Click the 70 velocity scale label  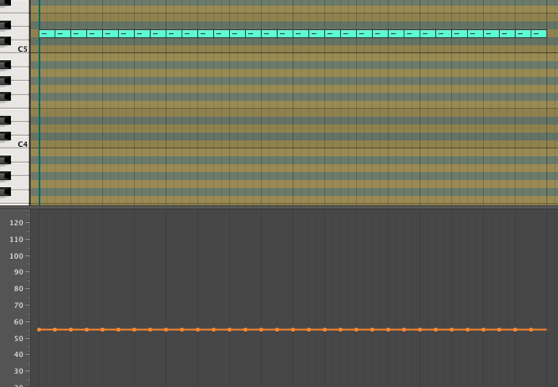click(19, 305)
